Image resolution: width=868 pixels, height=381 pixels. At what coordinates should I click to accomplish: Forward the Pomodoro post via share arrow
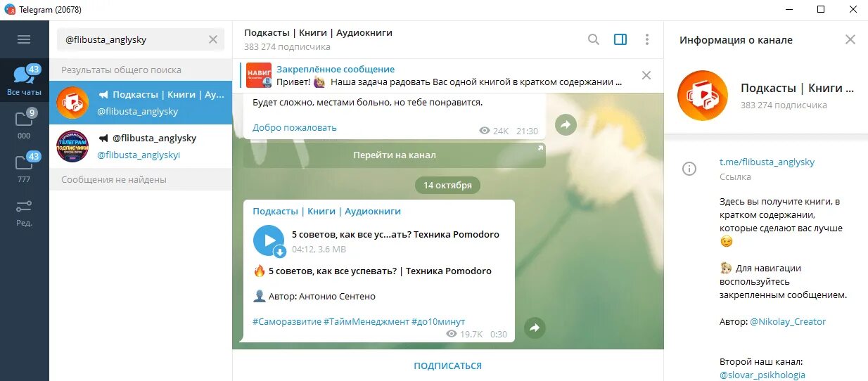535,328
